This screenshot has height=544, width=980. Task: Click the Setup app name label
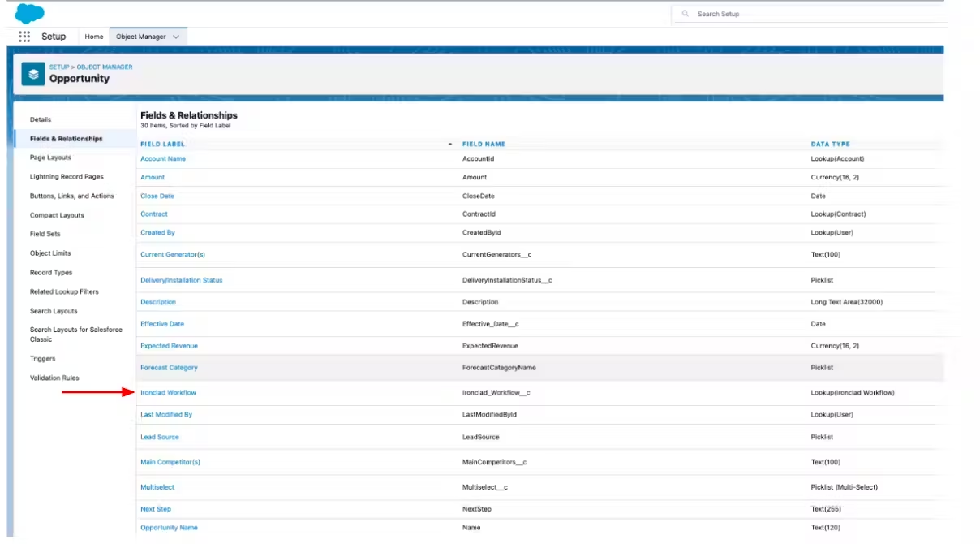pyautogui.click(x=54, y=37)
